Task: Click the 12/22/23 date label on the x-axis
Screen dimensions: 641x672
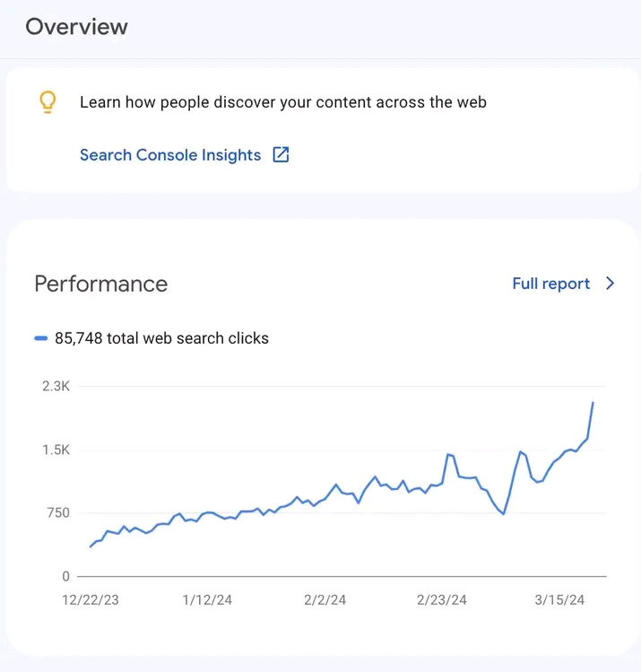Action: click(90, 600)
